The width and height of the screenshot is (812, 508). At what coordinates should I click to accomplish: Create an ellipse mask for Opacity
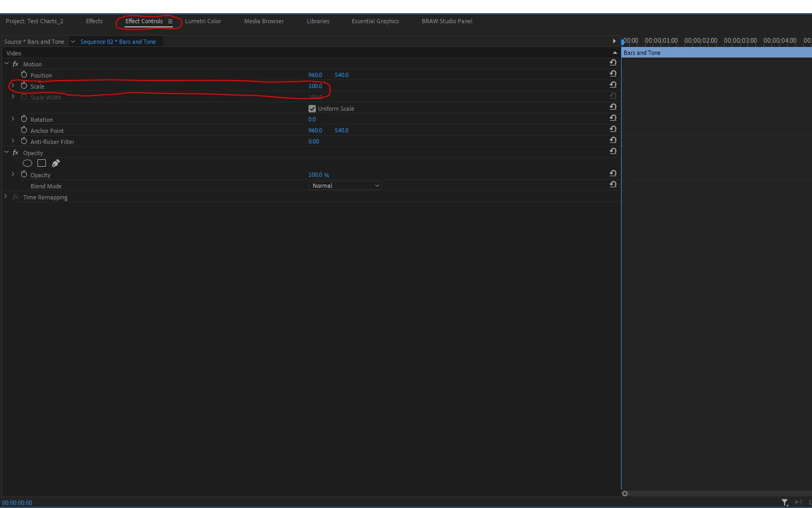coord(27,164)
